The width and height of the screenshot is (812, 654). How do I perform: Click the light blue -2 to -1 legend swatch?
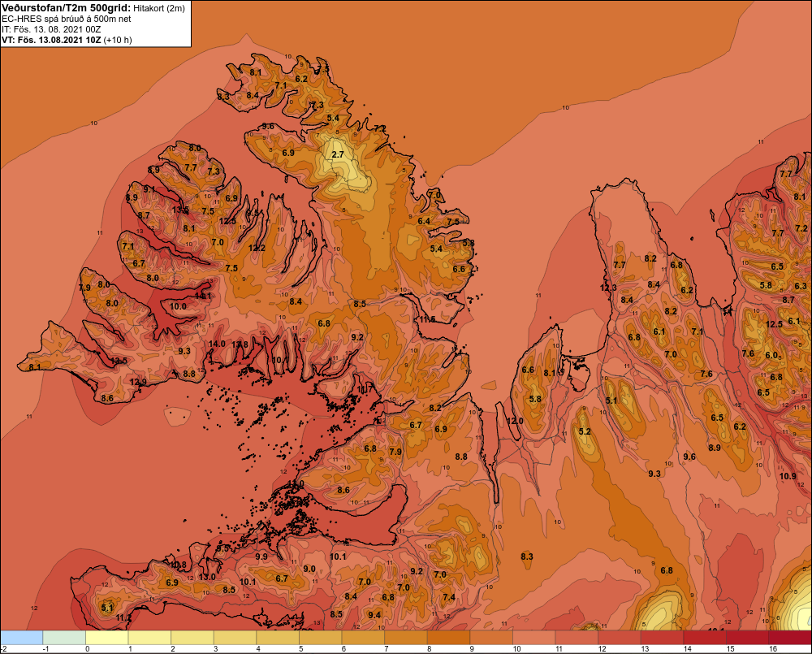tap(22, 637)
